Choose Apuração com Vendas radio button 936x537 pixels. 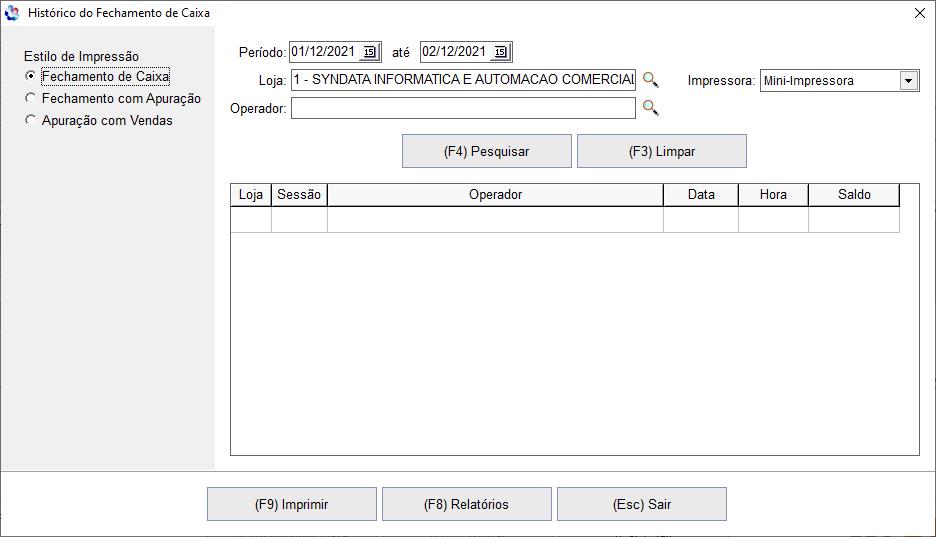(31, 121)
